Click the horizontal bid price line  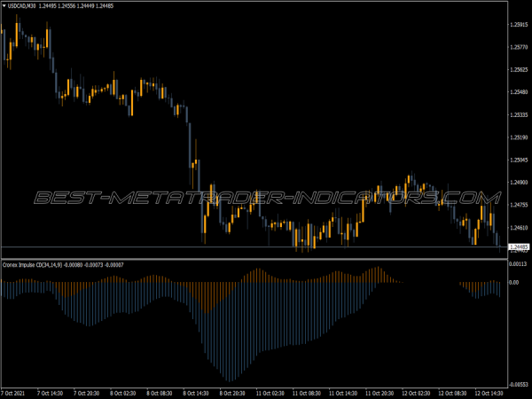tap(254, 246)
